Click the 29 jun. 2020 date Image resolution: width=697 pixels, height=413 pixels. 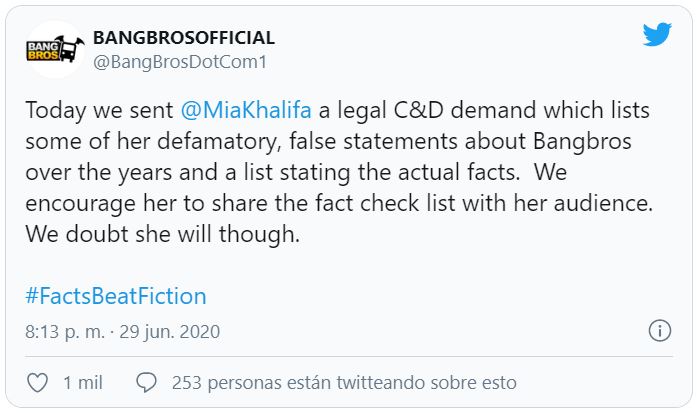171,331
